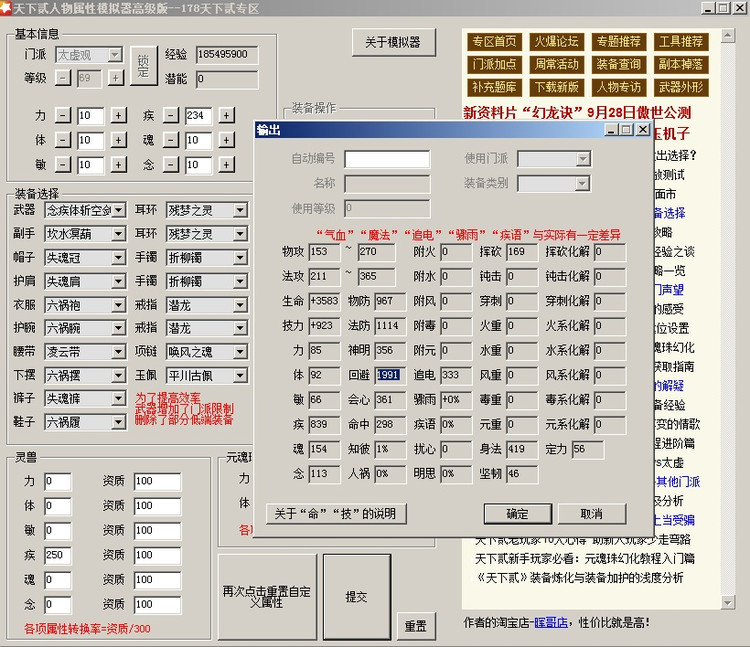Increase 疾 attribute with plus button
This screenshot has width=750, height=647.
[x=226, y=115]
